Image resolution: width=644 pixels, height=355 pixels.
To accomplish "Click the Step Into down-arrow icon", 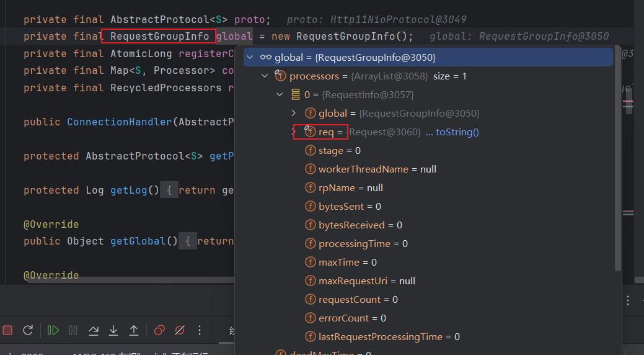I will [x=113, y=330].
